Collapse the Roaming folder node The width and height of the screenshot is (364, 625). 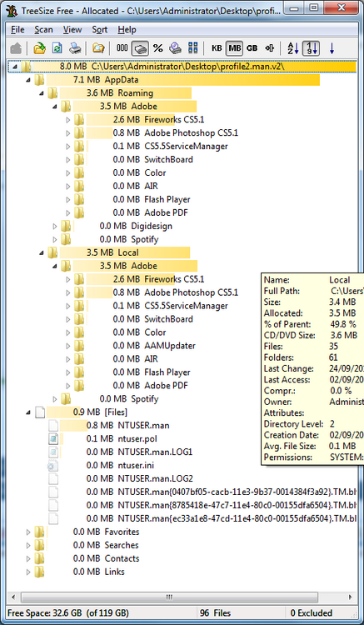click(x=42, y=93)
